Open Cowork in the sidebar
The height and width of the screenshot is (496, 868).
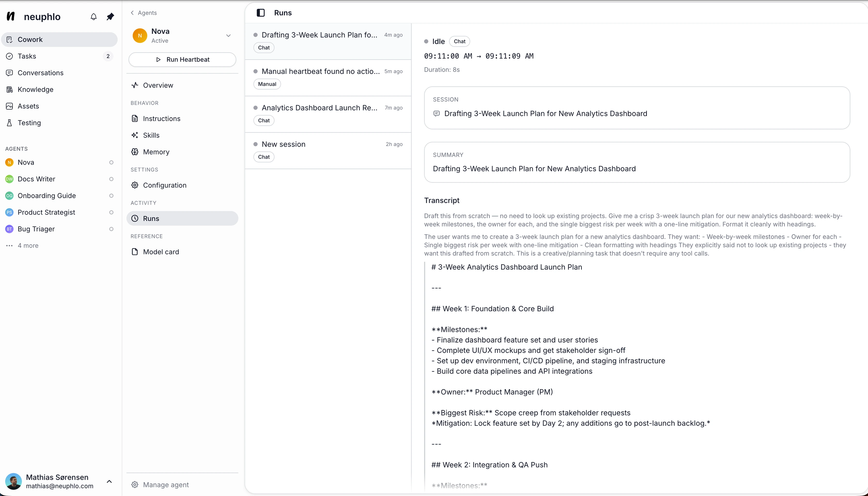(59, 40)
